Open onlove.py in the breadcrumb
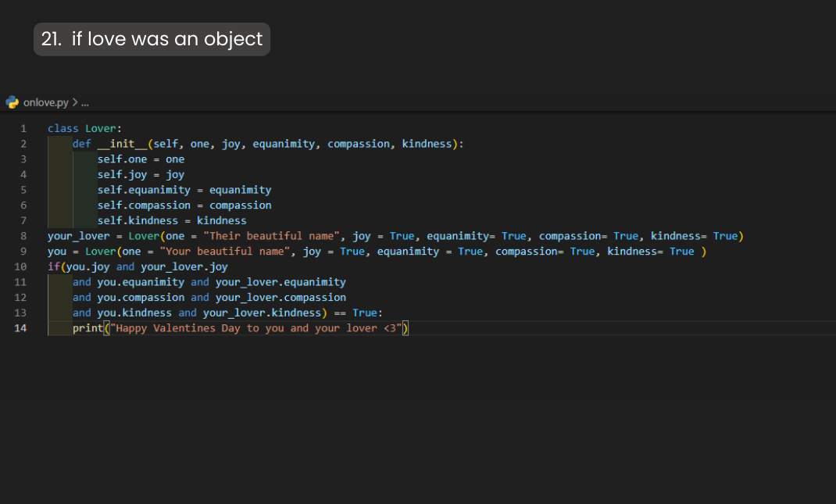836x504 pixels. point(46,102)
